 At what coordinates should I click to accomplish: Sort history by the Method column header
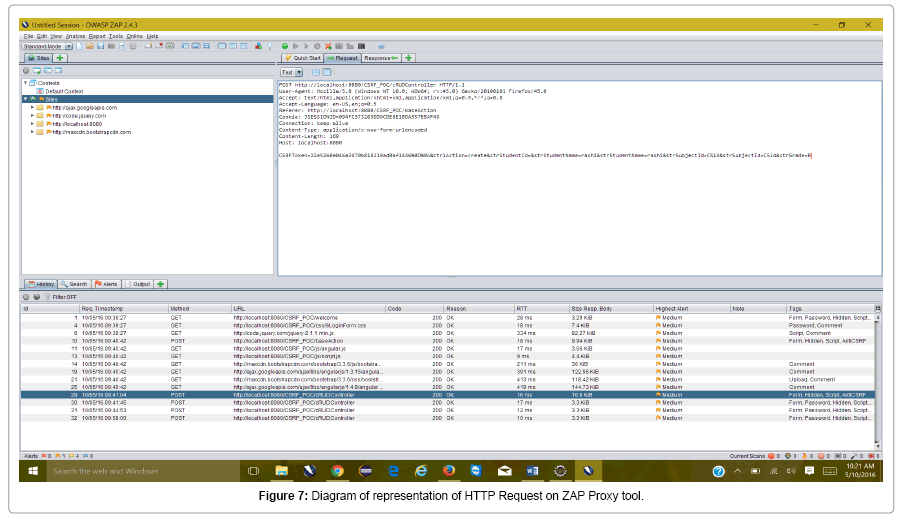(199, 308)
